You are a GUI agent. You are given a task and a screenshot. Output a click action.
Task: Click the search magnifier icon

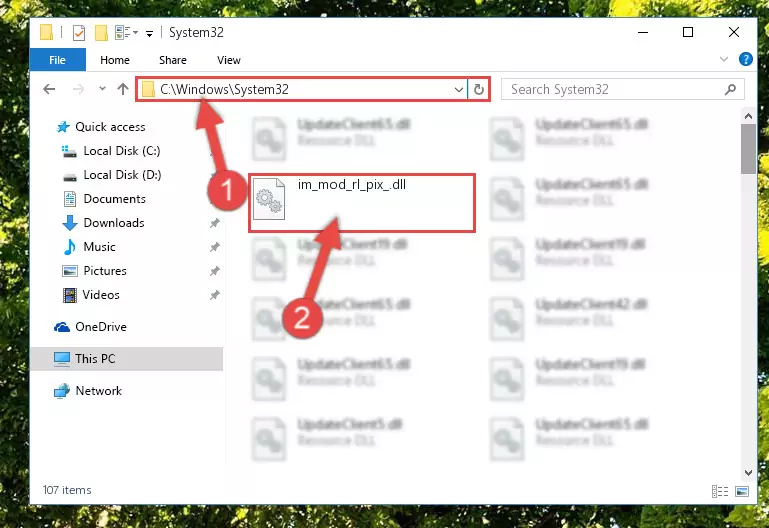pos(730,89)
